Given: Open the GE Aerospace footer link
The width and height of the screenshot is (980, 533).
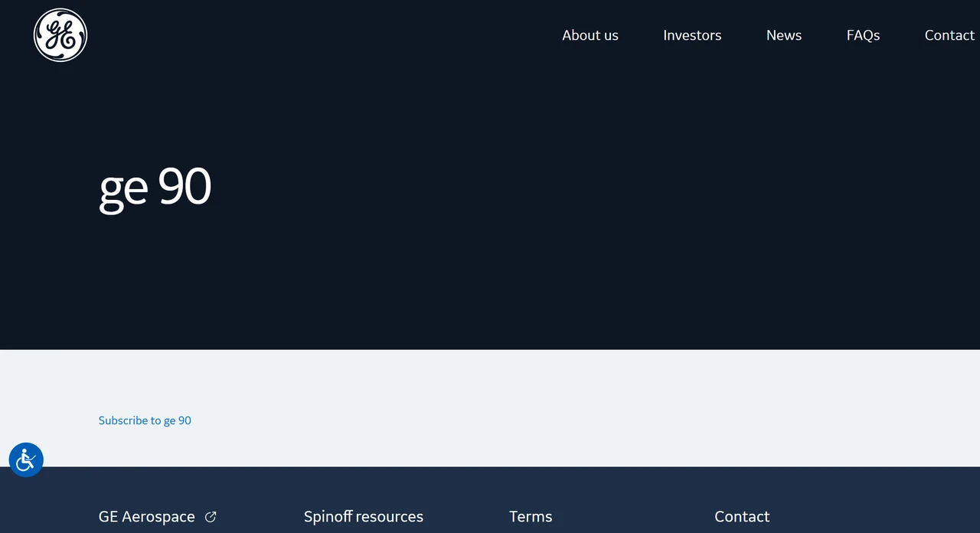Looking at the screenshot, I should 146,516.
